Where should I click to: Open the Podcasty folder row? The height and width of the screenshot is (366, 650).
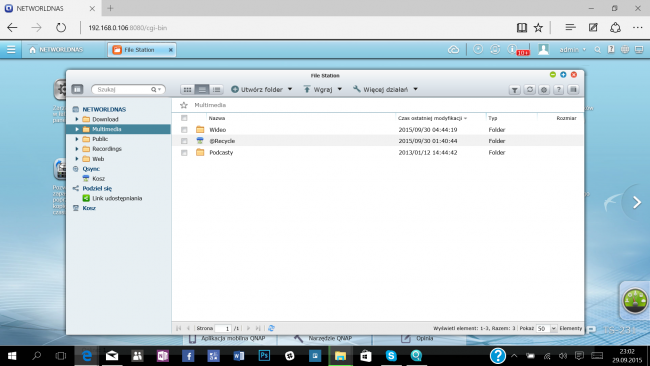pyautogui.click(x=377, y=153)
